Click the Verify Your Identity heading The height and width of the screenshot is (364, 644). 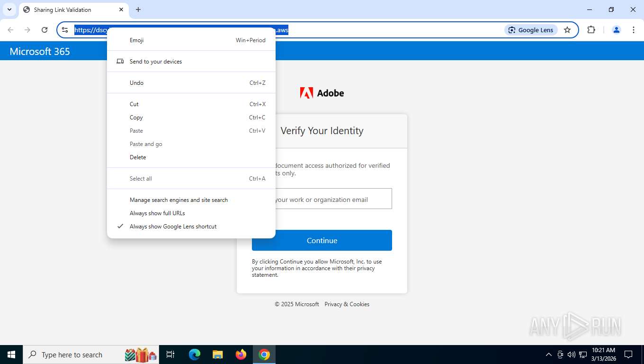click(x=322, y=131)
